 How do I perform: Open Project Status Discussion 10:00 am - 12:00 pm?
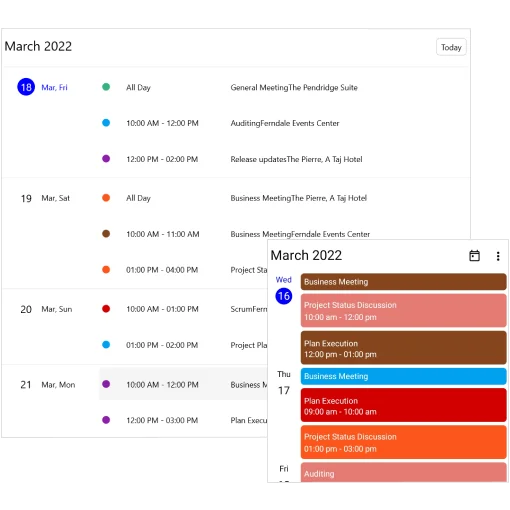pyautogui.click(x=403, y=310)
